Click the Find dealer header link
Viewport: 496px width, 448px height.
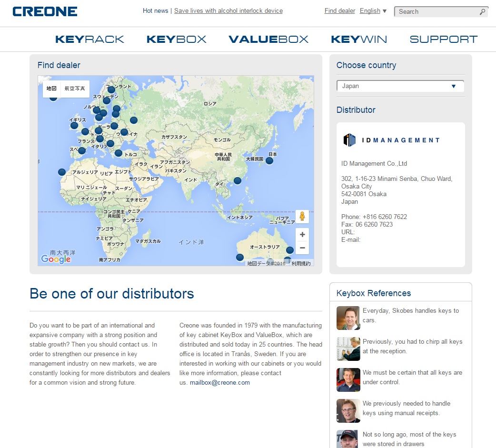pos(340,11)
